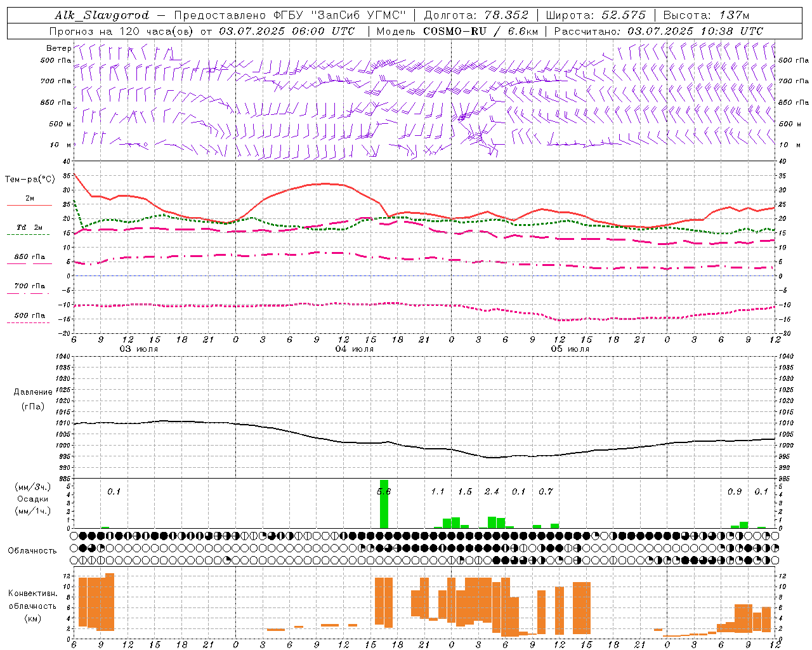Click the 'Ветер' wind panel label
The height and width of the screenshot is (650, 812).
click(58, 48)
